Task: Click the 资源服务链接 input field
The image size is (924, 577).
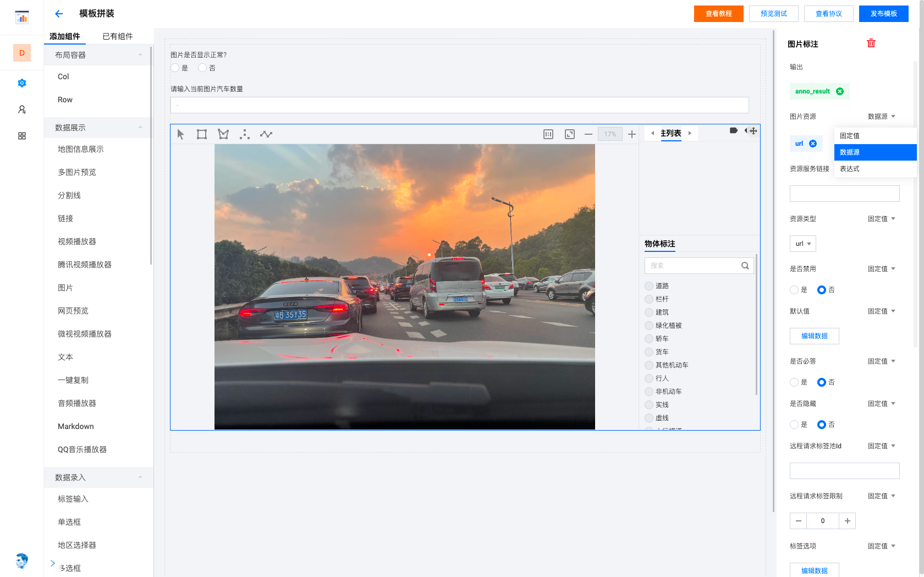Action: pos(845,194)
